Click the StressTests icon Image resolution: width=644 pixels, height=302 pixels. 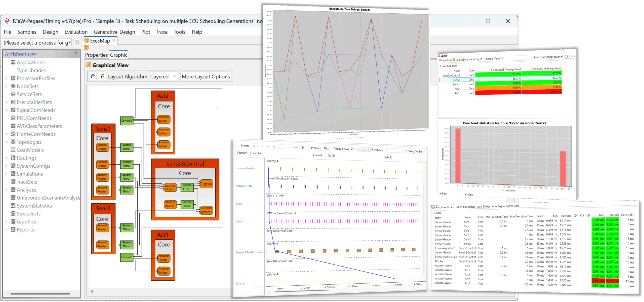13,214
